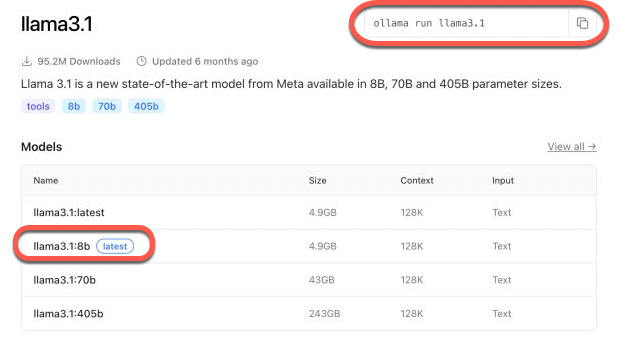Screen dimensions: 619x361
Task: Open the llama3.1:latest model
Action: click(69, 212)
